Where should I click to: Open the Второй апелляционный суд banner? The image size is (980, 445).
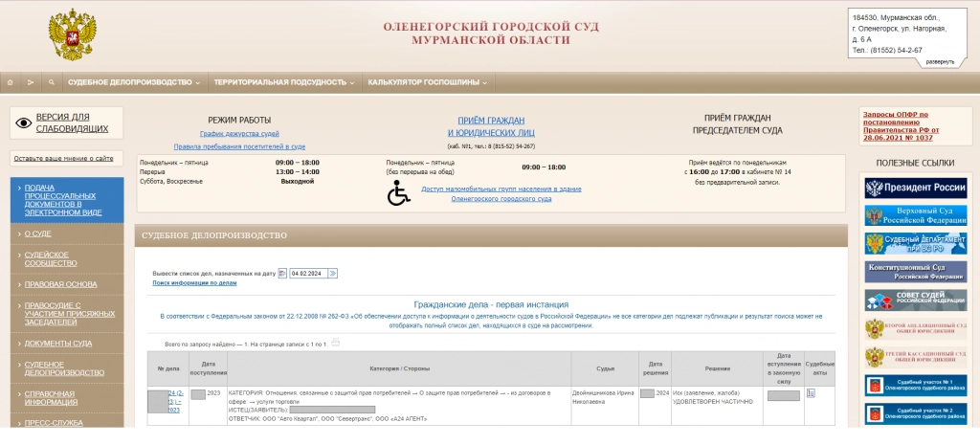point(915,329)
